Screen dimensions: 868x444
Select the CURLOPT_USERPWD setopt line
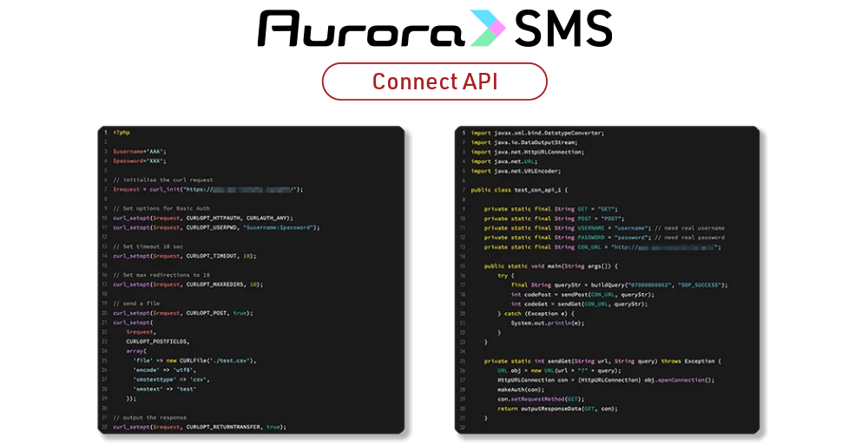click(216, 227)
